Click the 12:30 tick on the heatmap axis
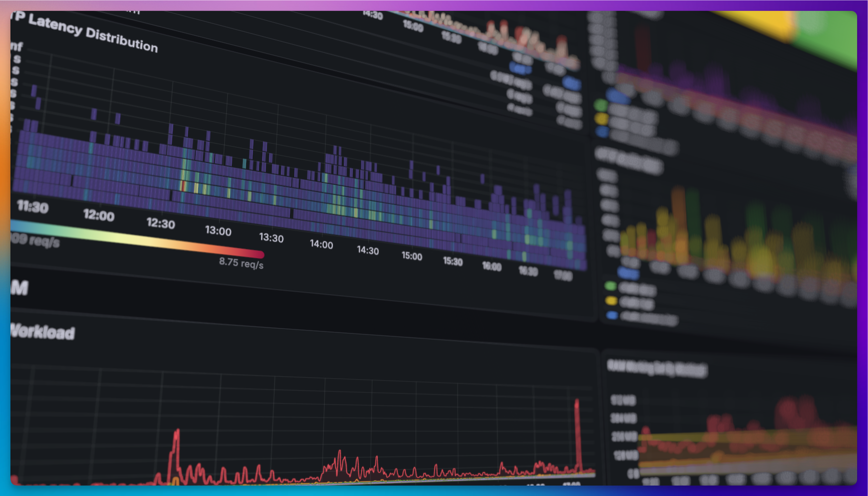The width and height of the screenshot is (868, 496). click(x=161, y=223)
